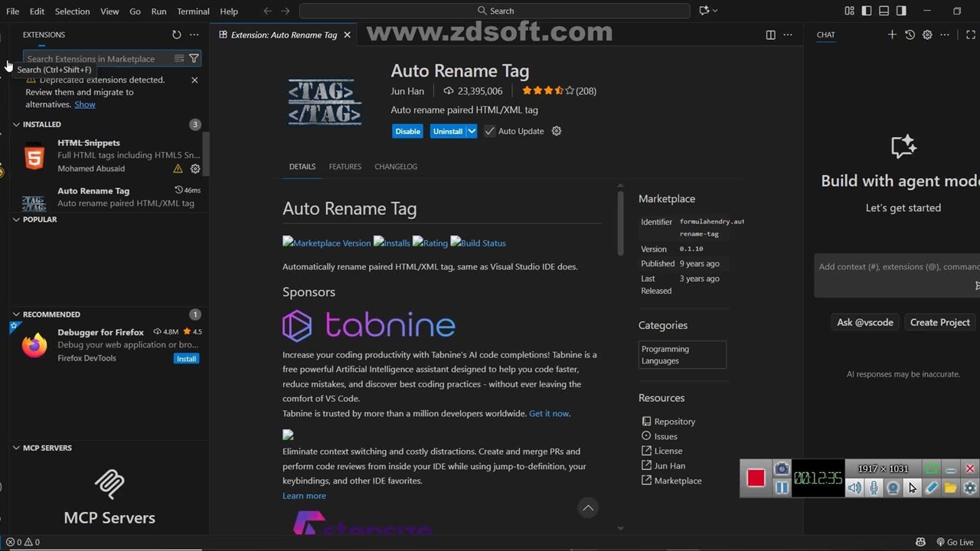980x551 pixels.
Task: Start a new chat with plus icon
Action: [892, 34]
